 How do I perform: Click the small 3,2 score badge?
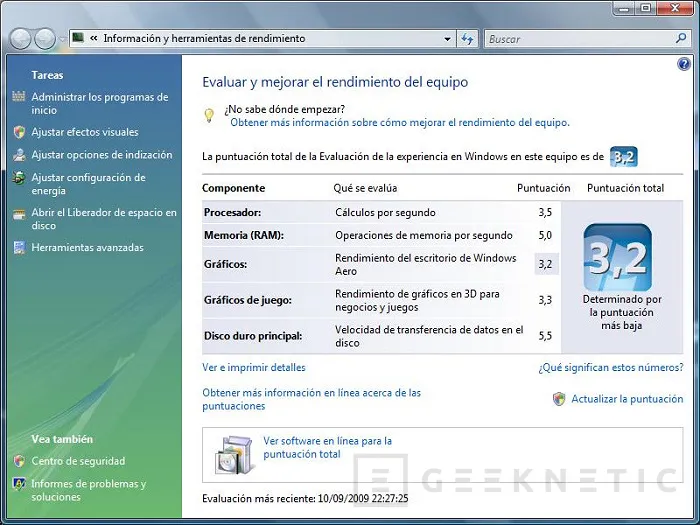(x=624, y=157)
